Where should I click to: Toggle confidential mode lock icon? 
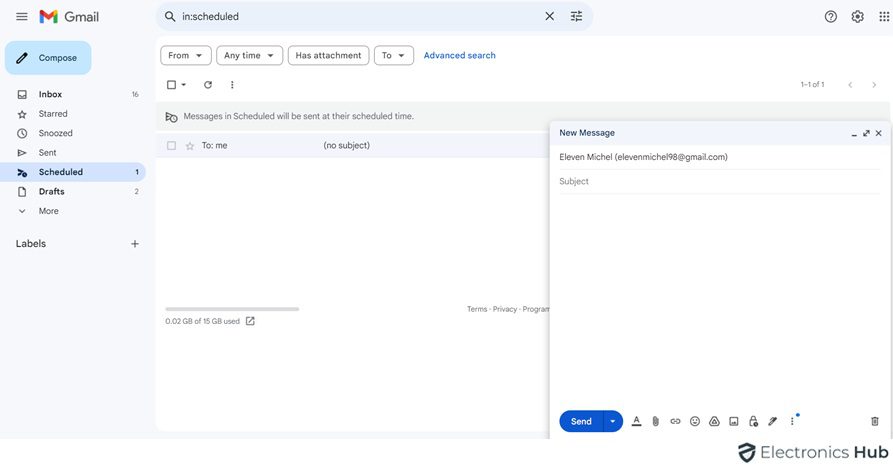(x=753, y=421)
